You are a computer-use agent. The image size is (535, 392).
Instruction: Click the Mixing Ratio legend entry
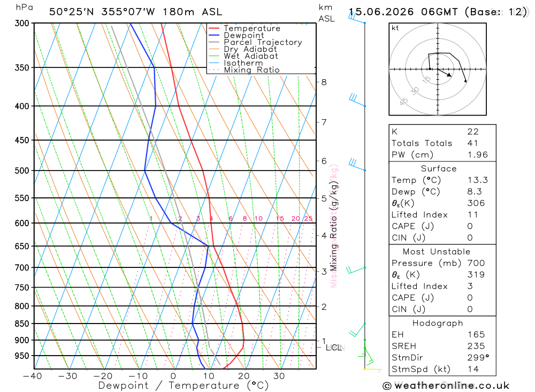click(244, 70)
